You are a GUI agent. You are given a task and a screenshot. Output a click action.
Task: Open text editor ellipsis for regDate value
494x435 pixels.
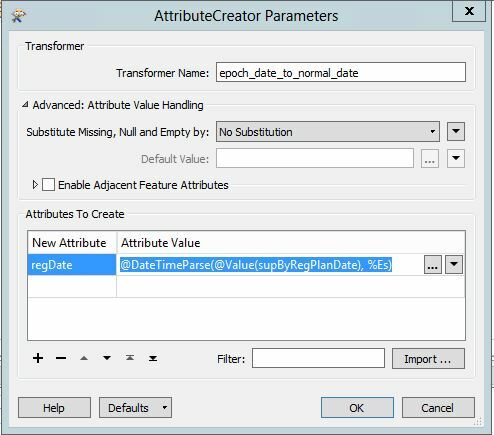[432, 265]
